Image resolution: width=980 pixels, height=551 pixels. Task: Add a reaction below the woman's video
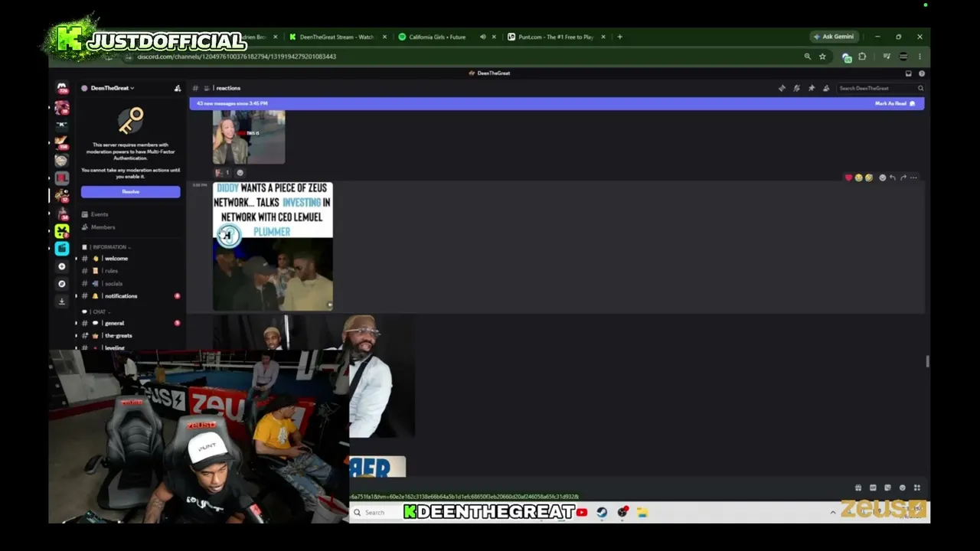click(240, 173)
